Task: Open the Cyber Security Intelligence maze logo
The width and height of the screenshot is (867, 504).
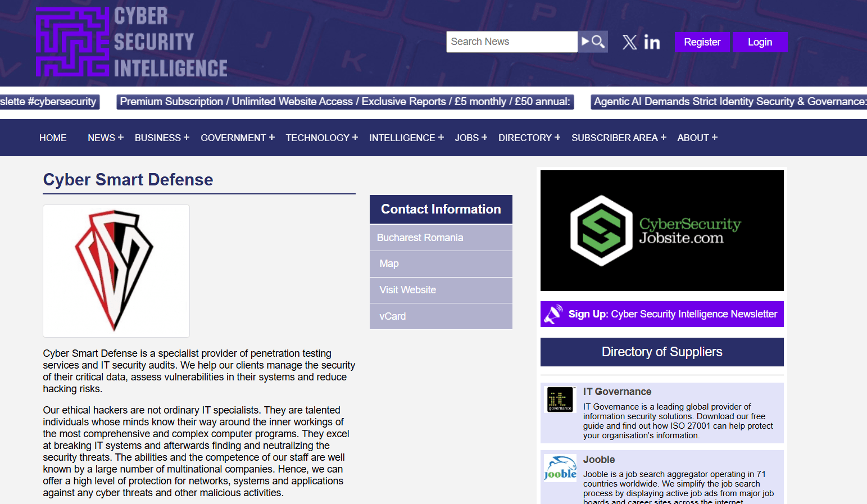Action: tap(131, 42)
